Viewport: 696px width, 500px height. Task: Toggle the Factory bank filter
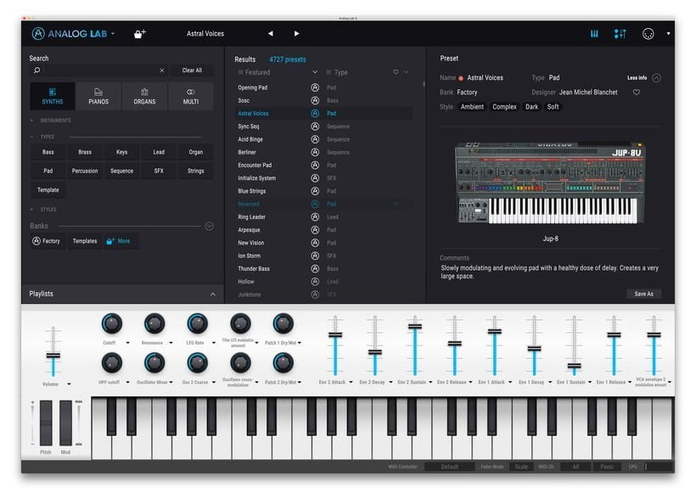tap(46, 241)
